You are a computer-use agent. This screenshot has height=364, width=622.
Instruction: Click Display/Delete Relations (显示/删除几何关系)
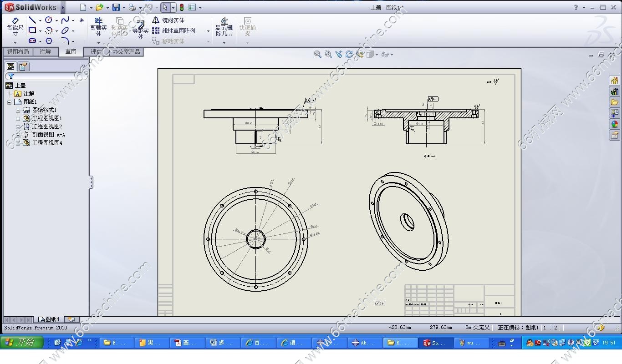coord(224,27)
